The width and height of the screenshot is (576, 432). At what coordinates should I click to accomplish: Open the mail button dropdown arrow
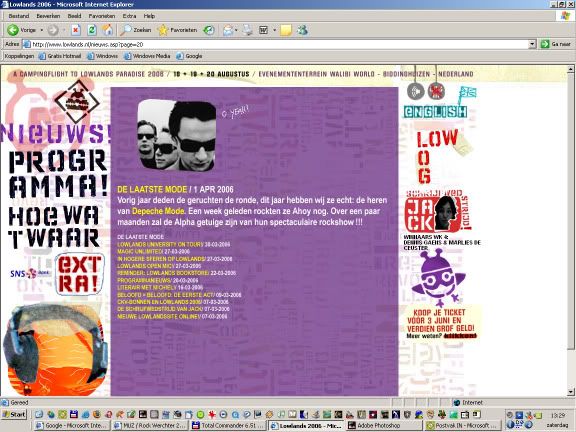[x=236, y=30]
